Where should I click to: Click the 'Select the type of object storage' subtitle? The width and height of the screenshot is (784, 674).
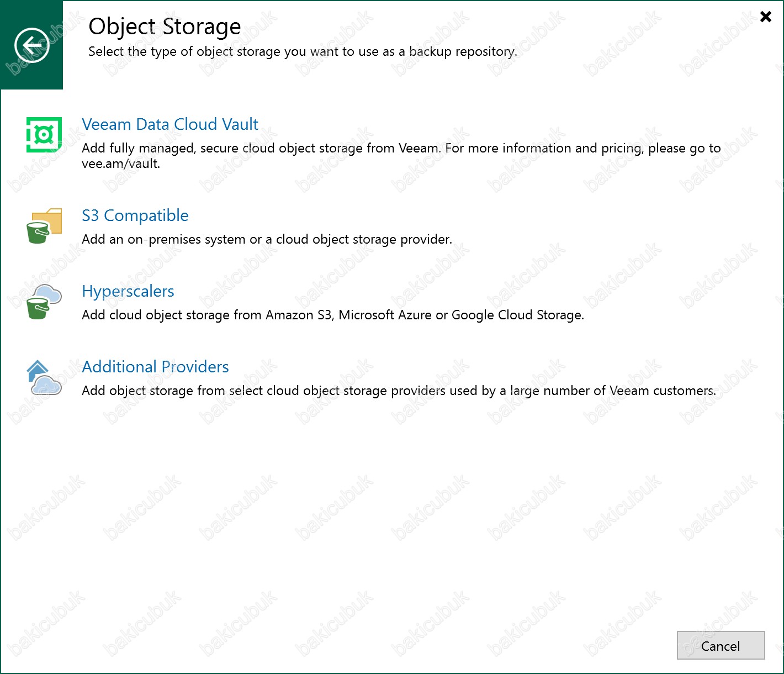pyautogui.click(x=303, y=52)
